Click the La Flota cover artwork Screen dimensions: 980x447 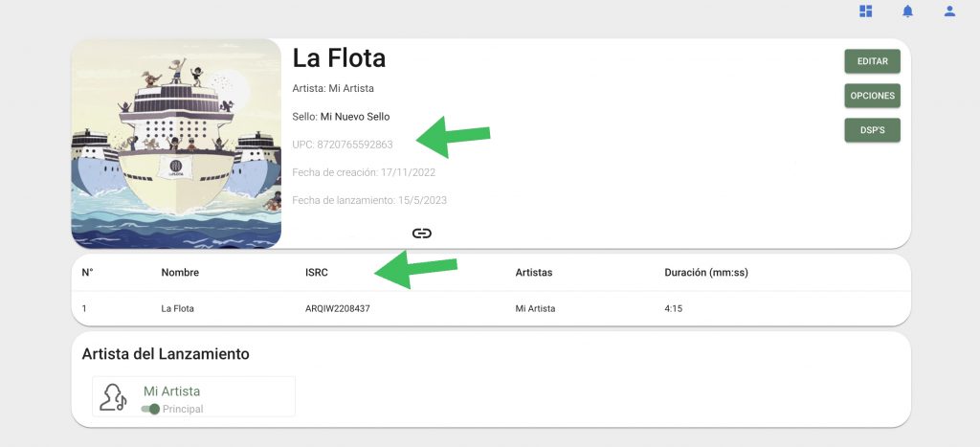[x=176, y=144]
